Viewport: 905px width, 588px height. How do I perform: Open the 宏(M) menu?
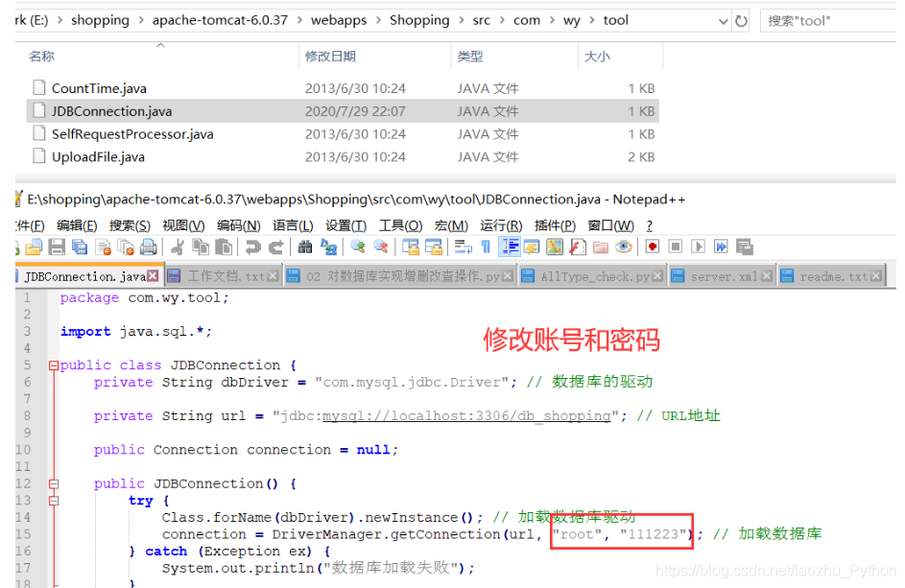[451, 225]
